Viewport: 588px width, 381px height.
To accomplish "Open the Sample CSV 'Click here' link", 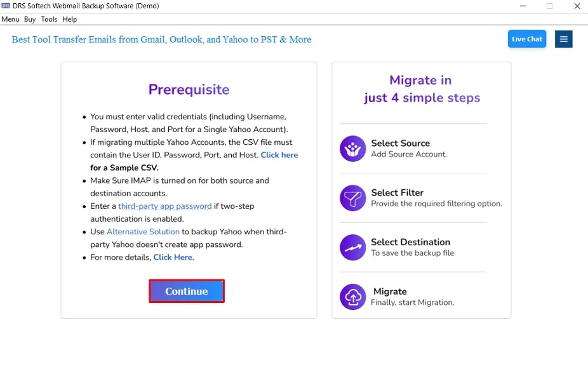I will click(x=279, y=154).
